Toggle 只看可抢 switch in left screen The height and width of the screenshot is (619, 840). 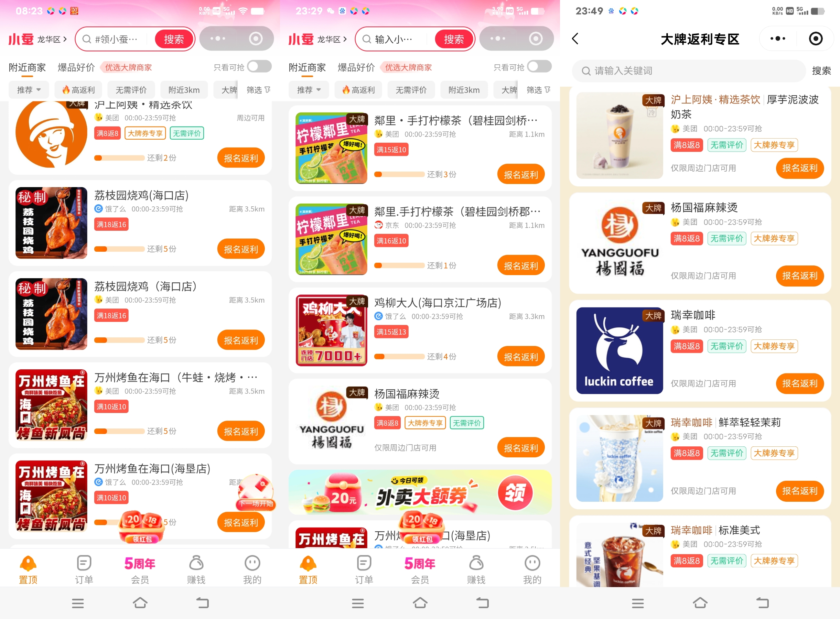259,67
